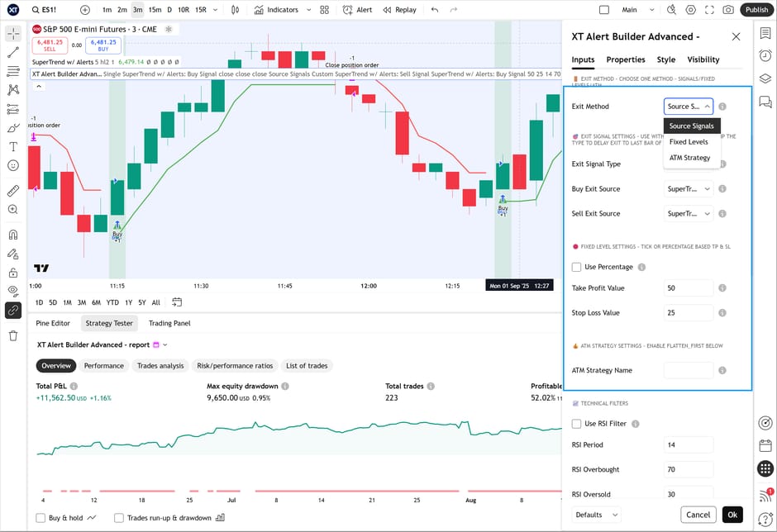Image resolution: width=777 pixels, height=532 pixels.
Task: Collapse the indicator legend chevron
Action: click(x=39, y=86)
